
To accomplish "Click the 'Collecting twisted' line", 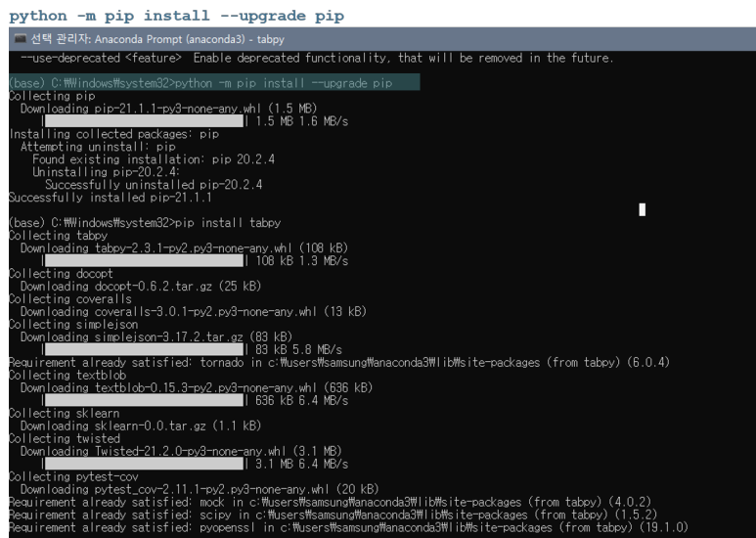I will pos(65,438).
